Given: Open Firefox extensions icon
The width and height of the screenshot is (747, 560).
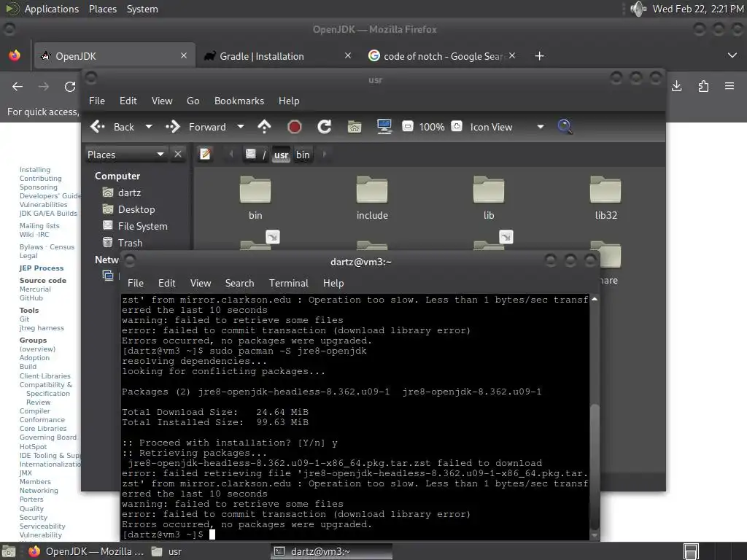Looking at the screenshot, I should (x=703, y=86).
